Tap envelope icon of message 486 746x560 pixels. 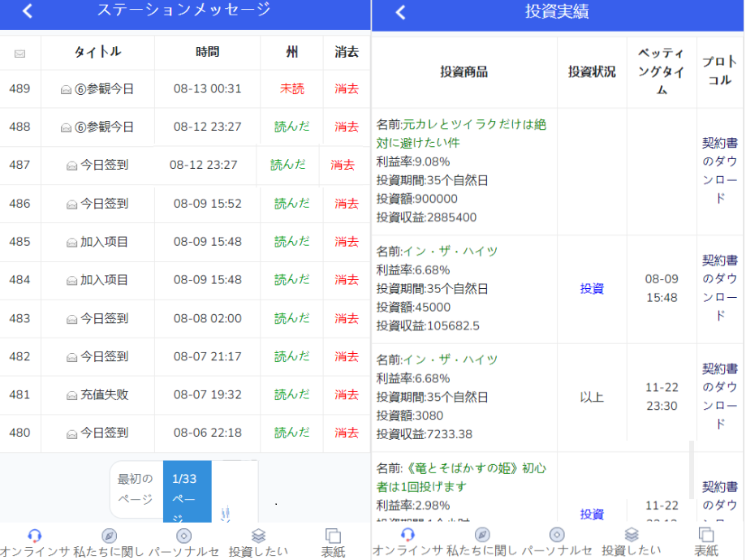click(72, 205)
